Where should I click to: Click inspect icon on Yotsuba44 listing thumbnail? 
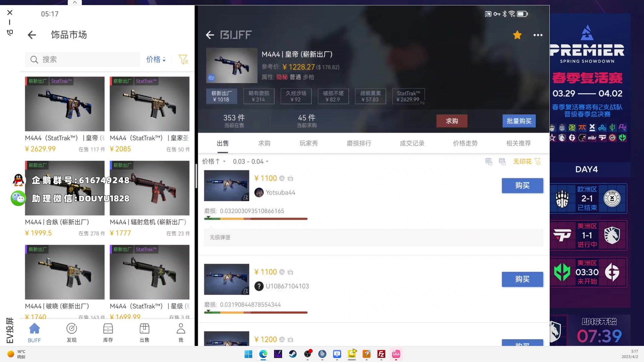pyautogui.click(x=246, y=197)
